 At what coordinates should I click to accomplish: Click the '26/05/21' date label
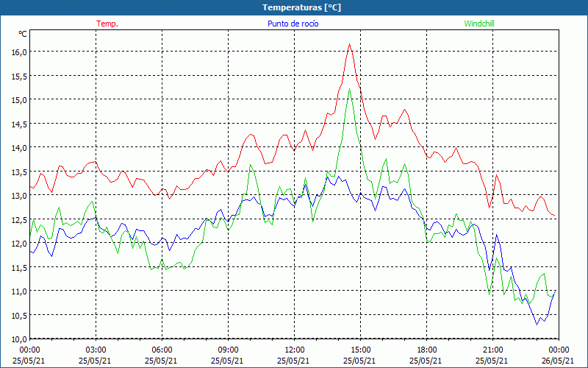coord(558,361)
